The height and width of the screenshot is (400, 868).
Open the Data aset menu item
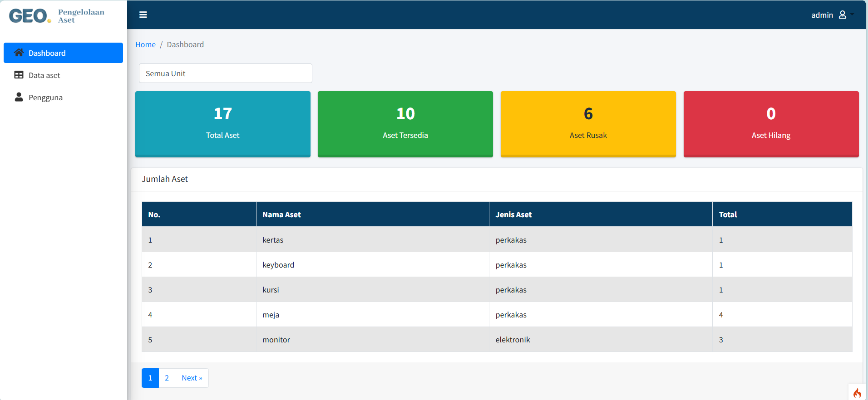(63, 75)
